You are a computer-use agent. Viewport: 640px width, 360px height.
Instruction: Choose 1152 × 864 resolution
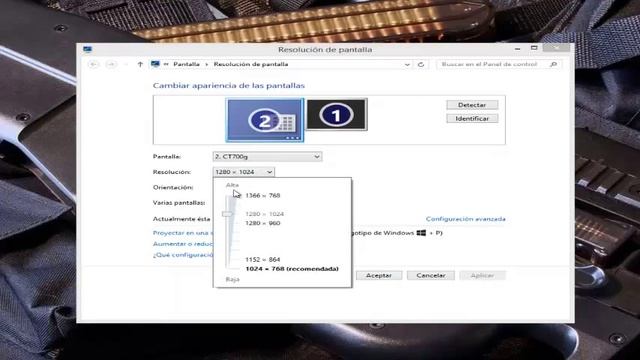pyautogui.click(x=262, y=260)
